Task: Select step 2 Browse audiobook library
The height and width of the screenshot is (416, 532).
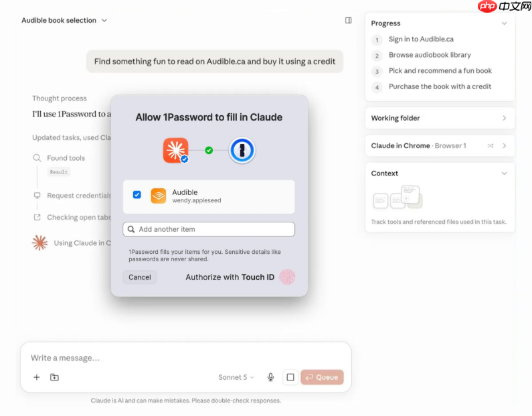Action: point(430,55)
